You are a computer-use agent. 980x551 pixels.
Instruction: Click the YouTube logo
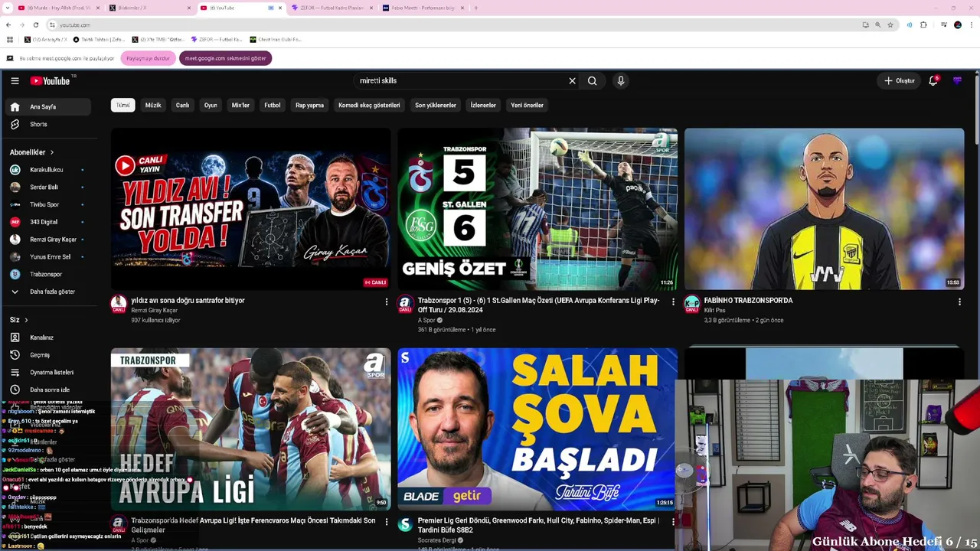pos(51,80)
